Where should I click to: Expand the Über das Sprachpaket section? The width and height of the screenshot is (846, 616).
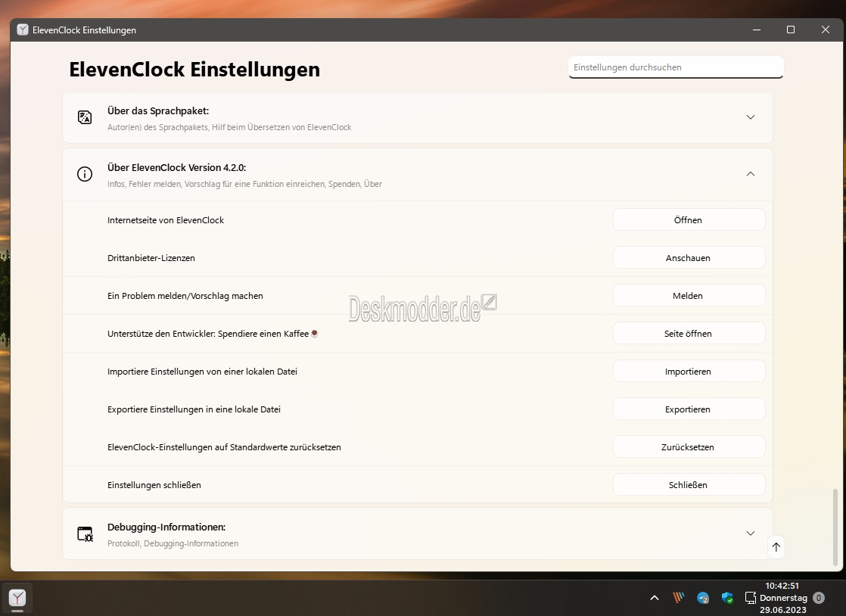751,117
